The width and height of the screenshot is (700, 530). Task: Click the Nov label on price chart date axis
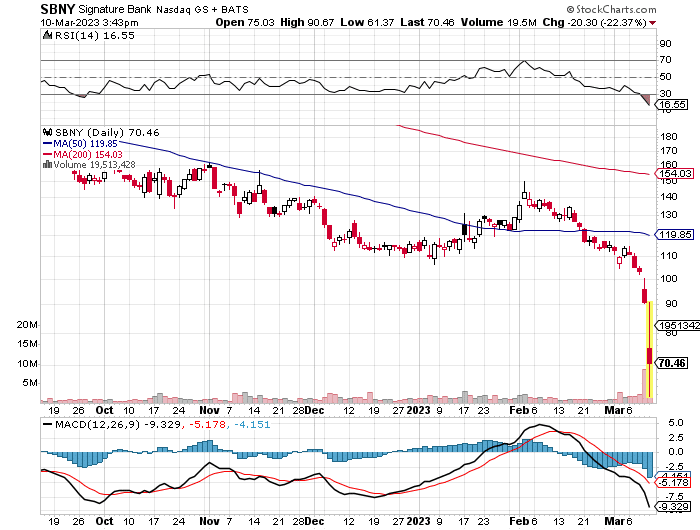[x=209, y=410]
